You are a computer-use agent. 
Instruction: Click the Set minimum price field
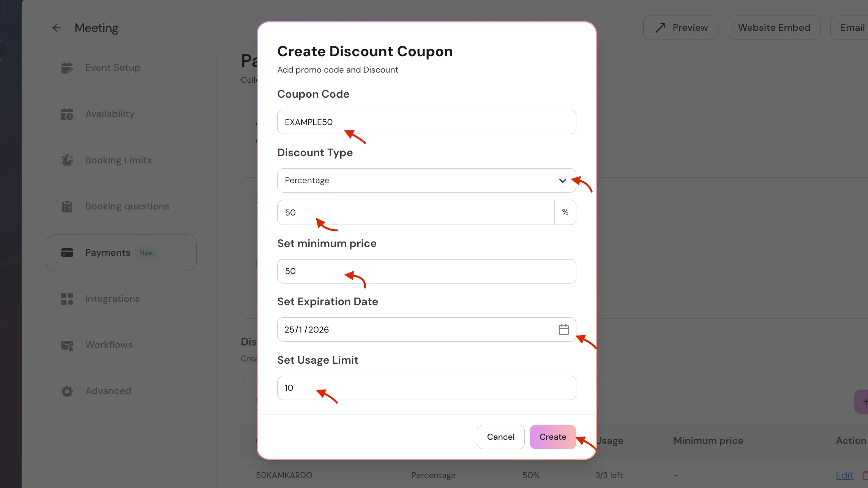point(426,271)
